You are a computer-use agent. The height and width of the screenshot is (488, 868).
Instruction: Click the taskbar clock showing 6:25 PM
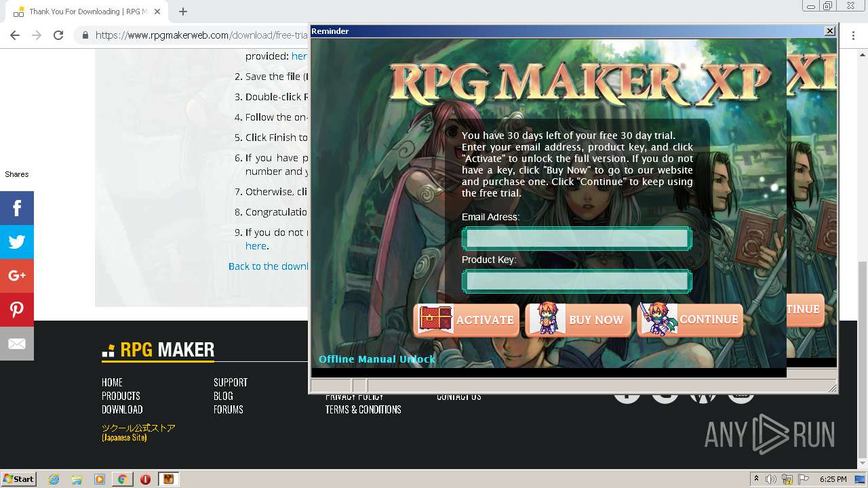click(x=833, y=479)
